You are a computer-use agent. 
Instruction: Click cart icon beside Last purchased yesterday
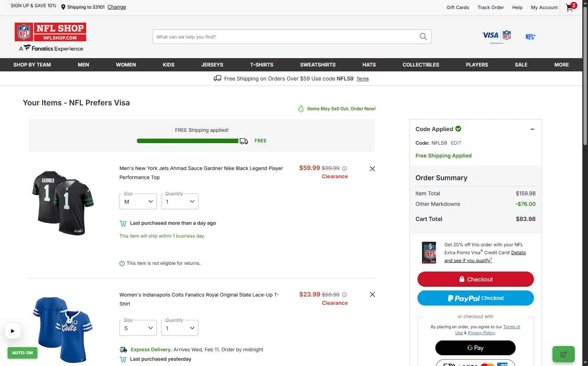point(123,359)
